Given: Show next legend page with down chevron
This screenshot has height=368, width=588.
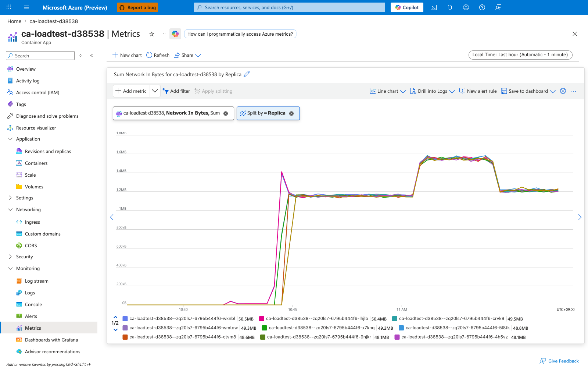Looking at the screenshot, I should pos(115,330).
